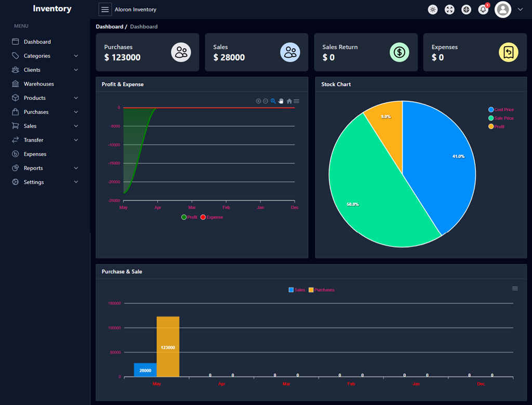Viewport: 532px width, 405px height.
Task: Open Warehouses from the sidebar
Action: tap(38, 84)
